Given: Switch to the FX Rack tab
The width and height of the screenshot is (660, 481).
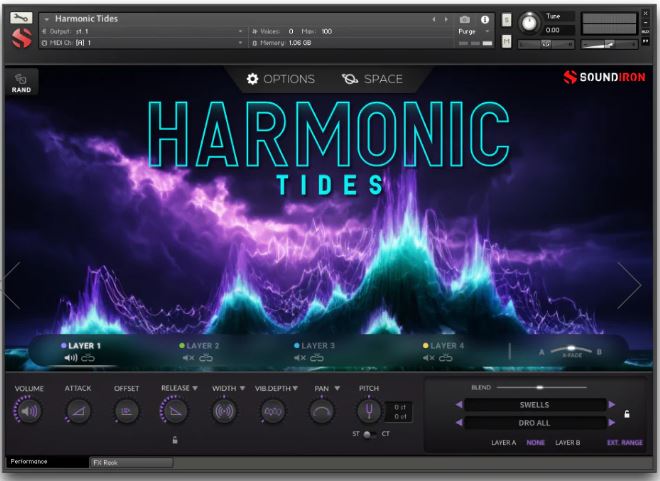Looking at the screenshot, I should tap(131, 462).
